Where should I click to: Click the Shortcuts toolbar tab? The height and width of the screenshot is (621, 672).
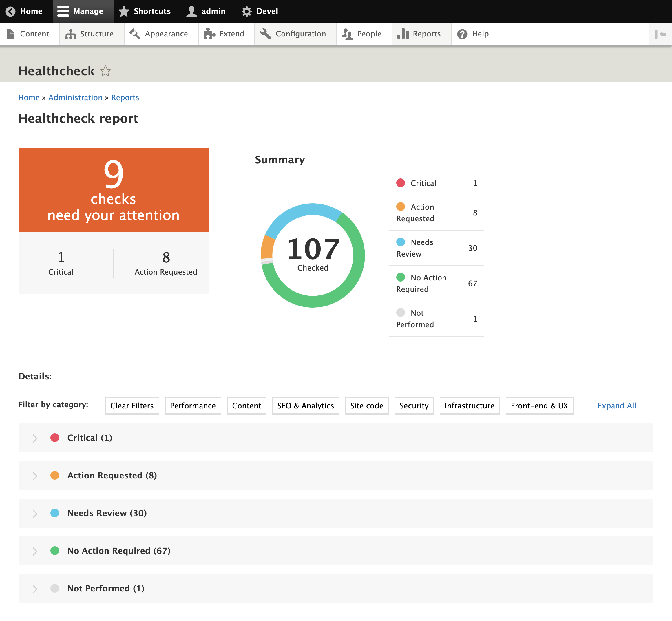[145, 11]
